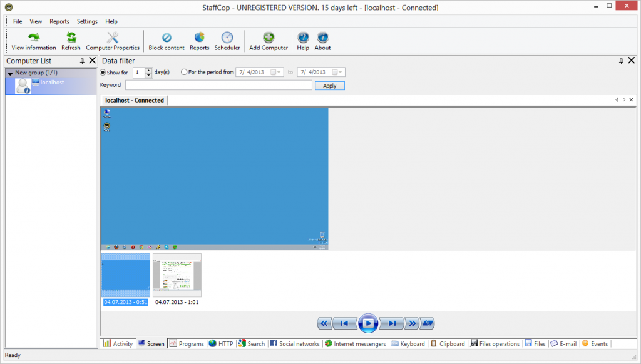The image size is (641, 364).
Task: Open Computer Properties from the toolbar
Action: point(113,38)
